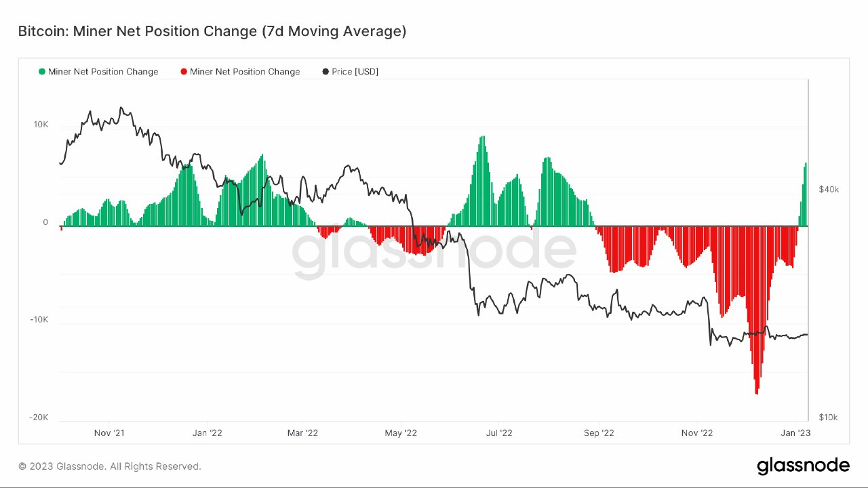Click the green Miner Net Position Change legend dot

point(42,72)
